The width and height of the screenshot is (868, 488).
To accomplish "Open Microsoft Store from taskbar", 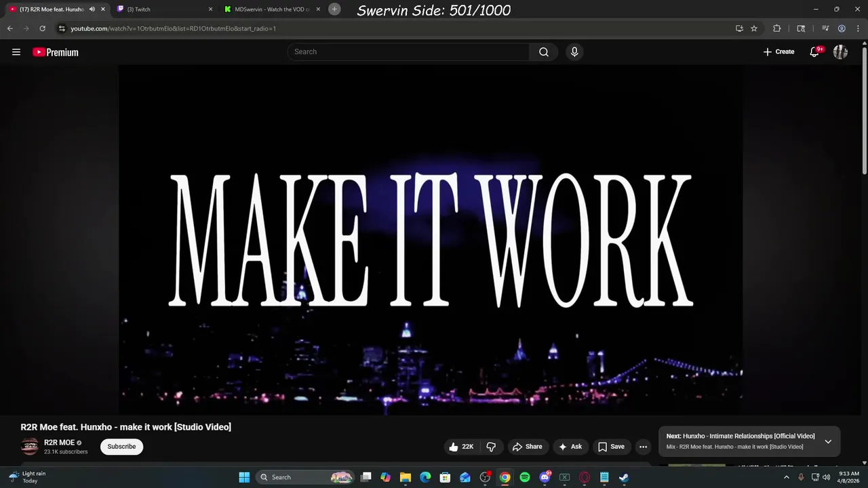I will click(x=446, y=477).
